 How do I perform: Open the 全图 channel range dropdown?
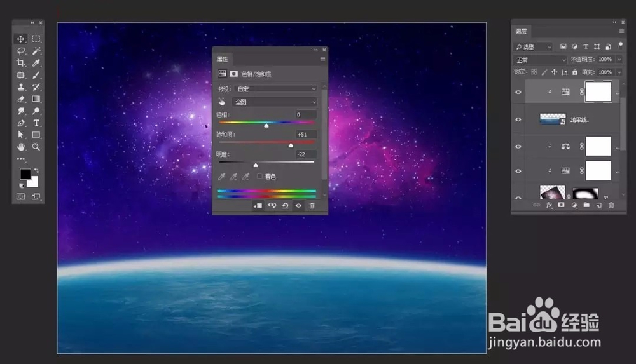[275, 102]
